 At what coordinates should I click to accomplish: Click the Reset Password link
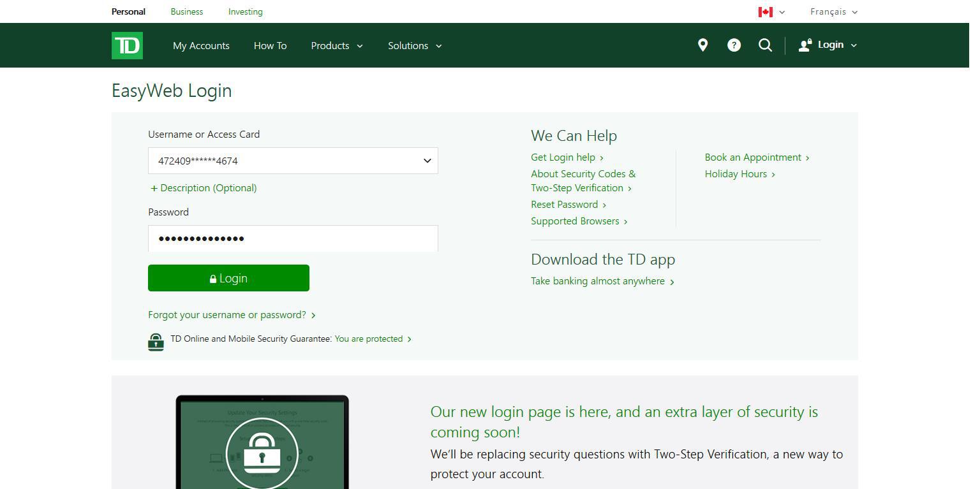pos(564,204)
